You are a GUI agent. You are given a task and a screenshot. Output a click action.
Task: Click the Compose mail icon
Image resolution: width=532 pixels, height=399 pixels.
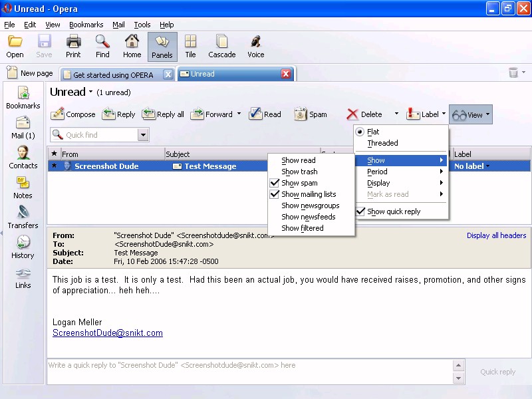pyautogui.click(x=58, y=114)
